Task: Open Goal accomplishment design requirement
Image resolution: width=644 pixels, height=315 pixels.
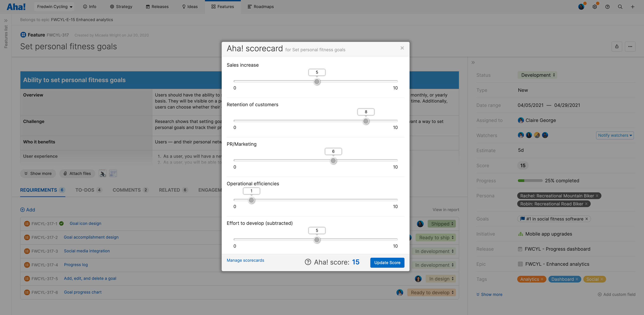Action: point(91,237)
